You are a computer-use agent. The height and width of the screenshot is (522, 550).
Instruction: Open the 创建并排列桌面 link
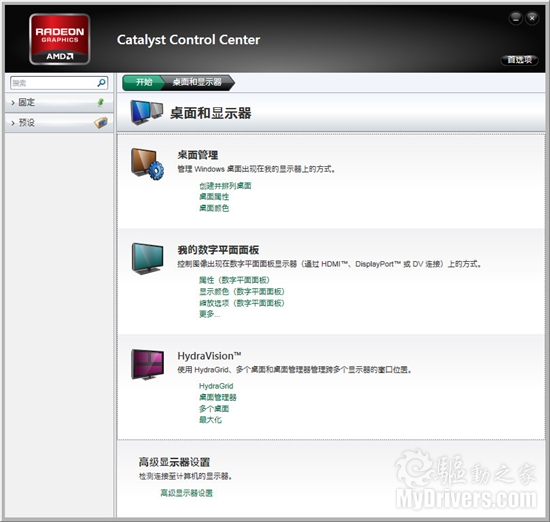[225, 186]
